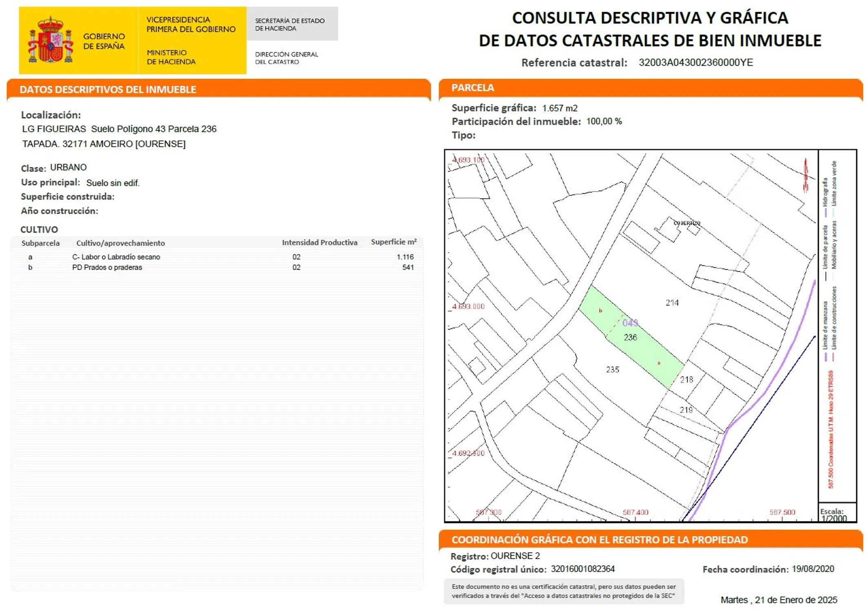
Task: Click subparcel marker b in green parcel
Action: coord(600,311)
